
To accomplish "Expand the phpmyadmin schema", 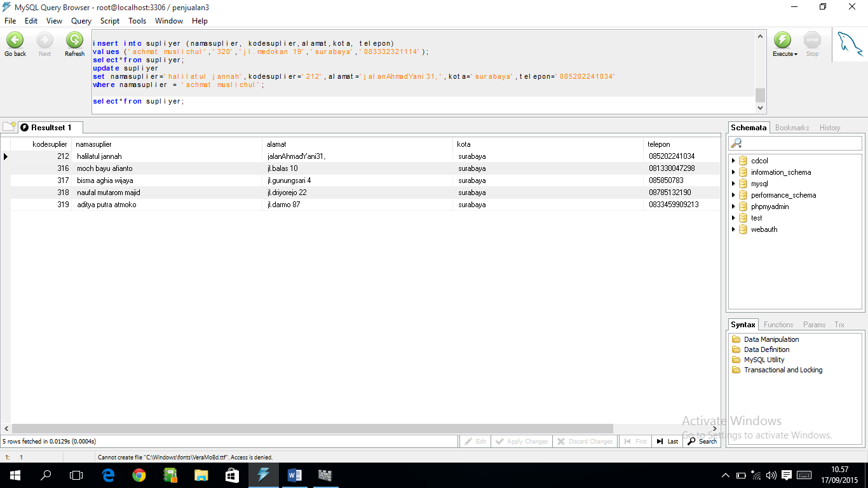I will point(733,207).
